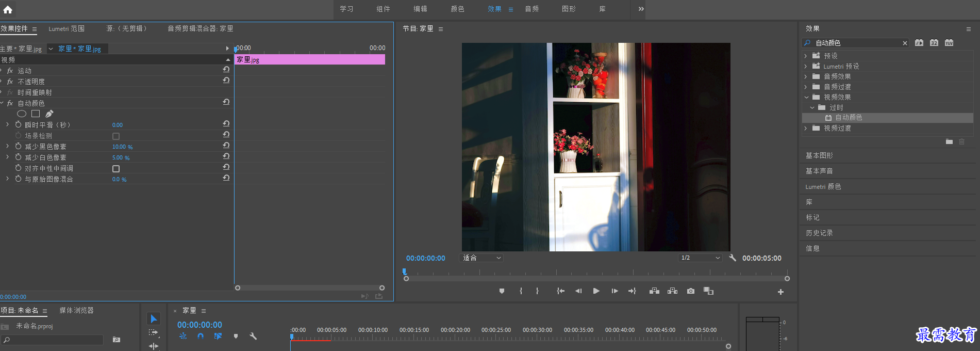Enable the 对齐中性中间调 checkbox

click(x=116, y=169)
